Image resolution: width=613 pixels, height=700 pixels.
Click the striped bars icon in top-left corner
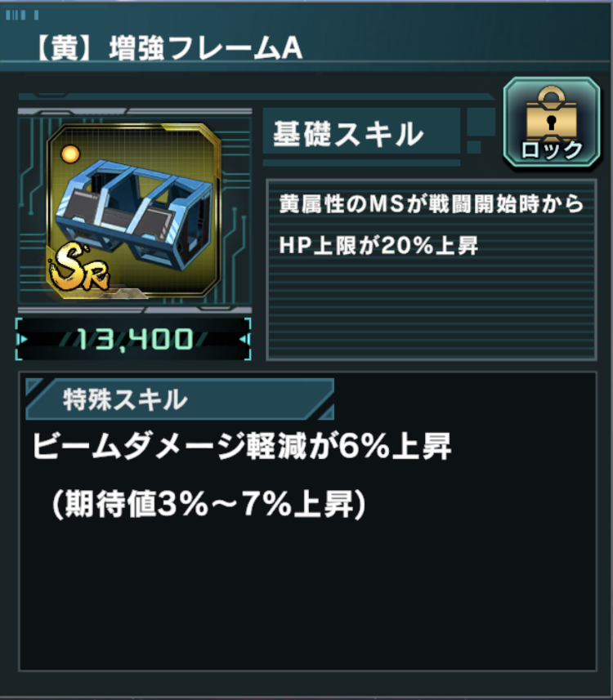[x=22, y=16]
